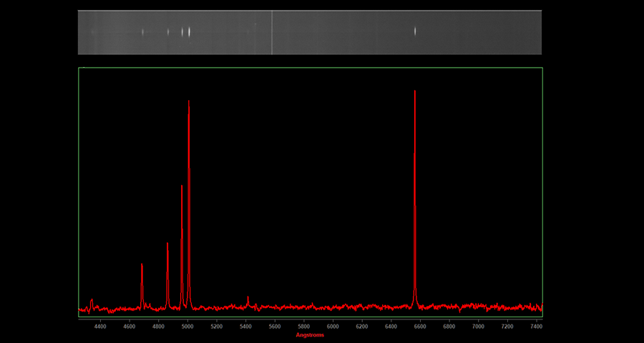644x343 pixels.
Task: Select the bright doublet in the spectrum strip
Action: (186, 31)
